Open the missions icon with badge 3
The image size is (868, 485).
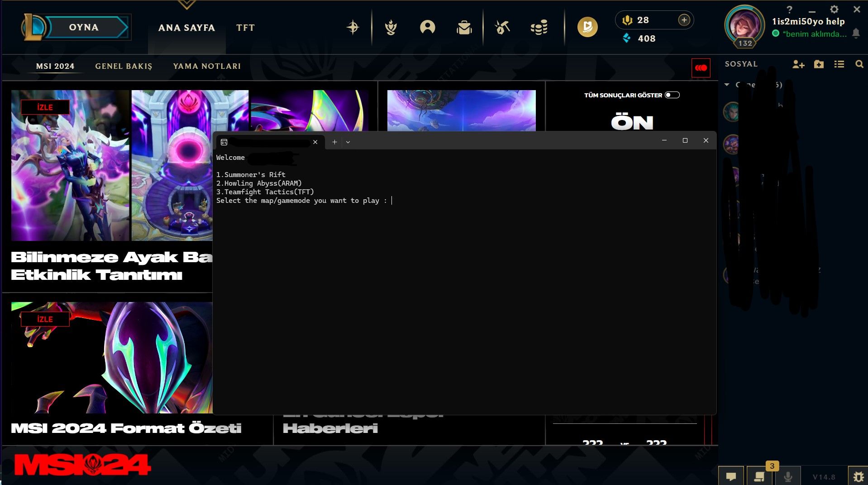[x=759, y=476]
